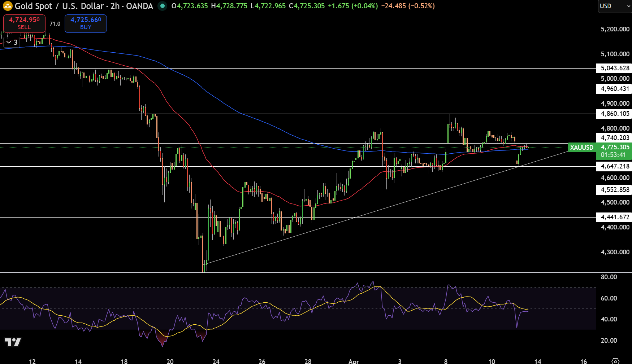This screenshot has height=364, width=632.
Task: Click the TradingView logo
Action: (13, 342)
